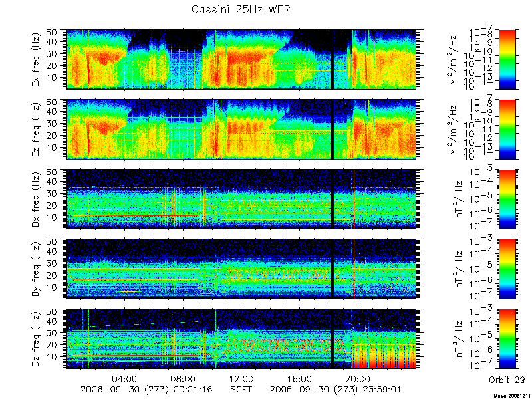Click the "Bz freq (Hz)" axis label
Screen dimensions: 532x399
click(x=36, y=339)
